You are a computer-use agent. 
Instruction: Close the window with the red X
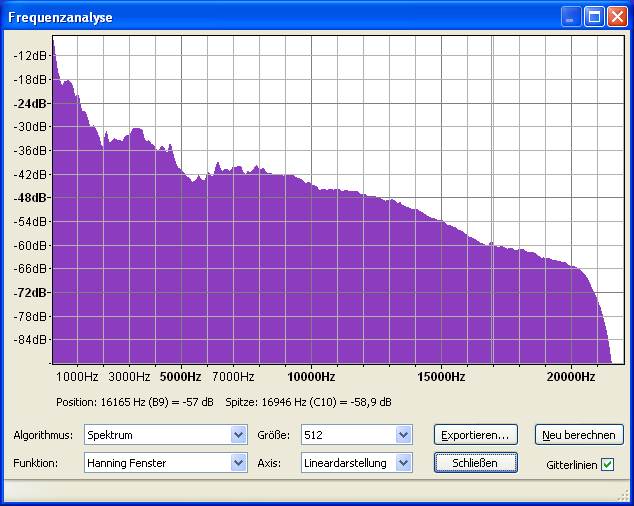617,17
